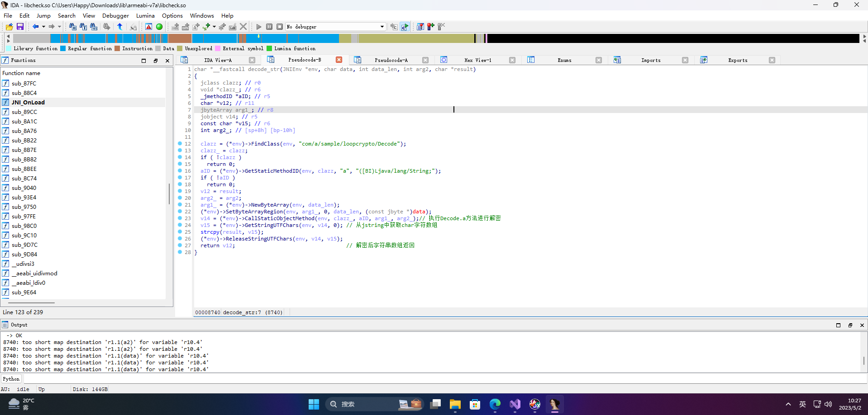Click FindClass call on line 12
This screenshot has height=415, width=868.
(265, 144)
